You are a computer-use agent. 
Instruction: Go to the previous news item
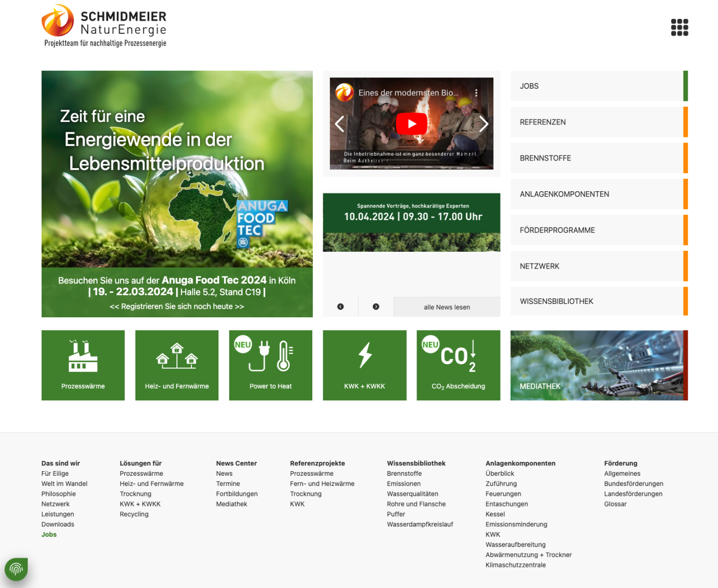(341, 307)
